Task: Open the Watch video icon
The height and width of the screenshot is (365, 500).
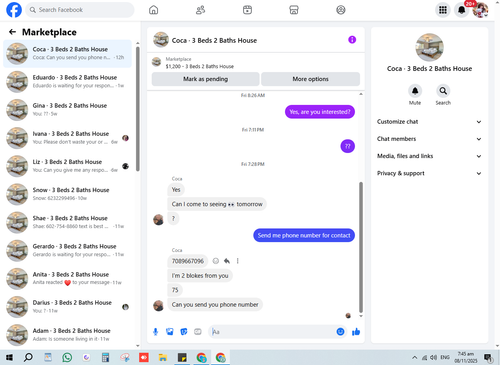Action: click(247, 10)
